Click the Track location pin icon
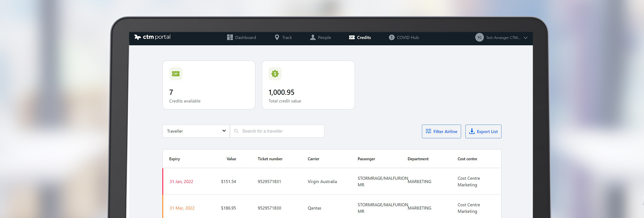Screen dimensions: 644x218 pyautogui.click(x=277, y=37)
